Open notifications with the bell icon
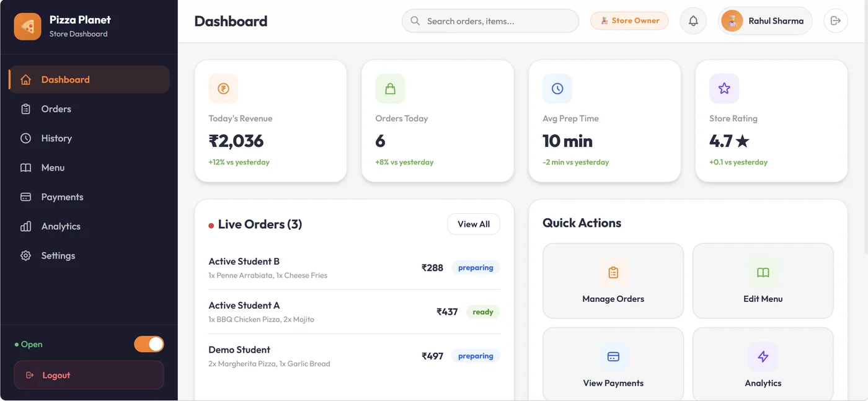Image resolution: width=868 pixels, height=401 pixels. (x=693, y=21)
